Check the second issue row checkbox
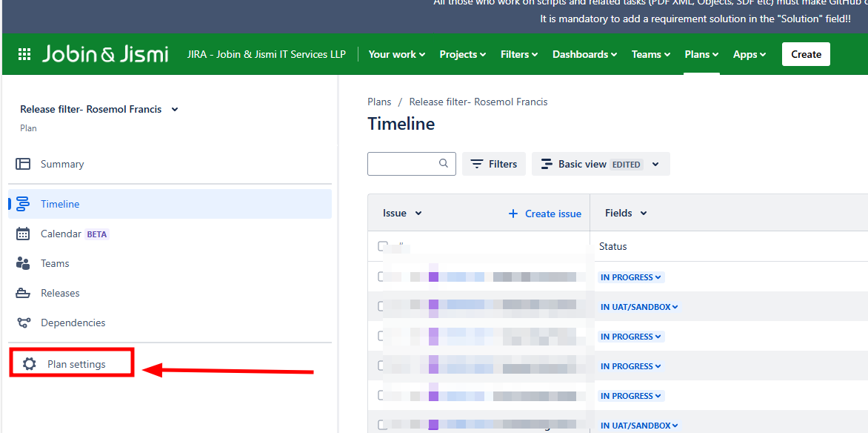The image size is (868, 433). 382,306
